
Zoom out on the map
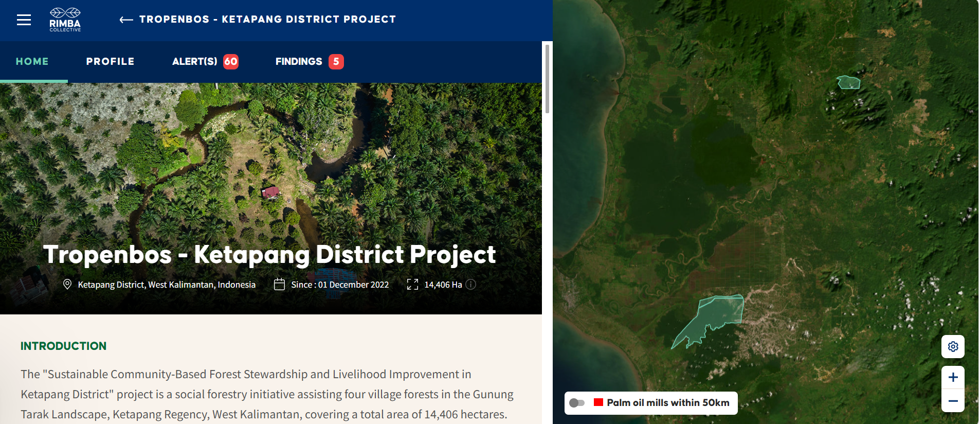[953, 401]
